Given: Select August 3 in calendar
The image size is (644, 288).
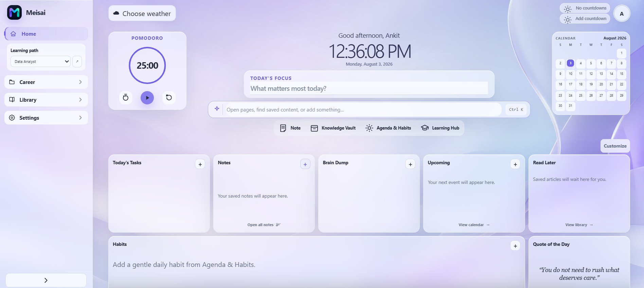Looking at the screenshot, I should coord(571,63).
